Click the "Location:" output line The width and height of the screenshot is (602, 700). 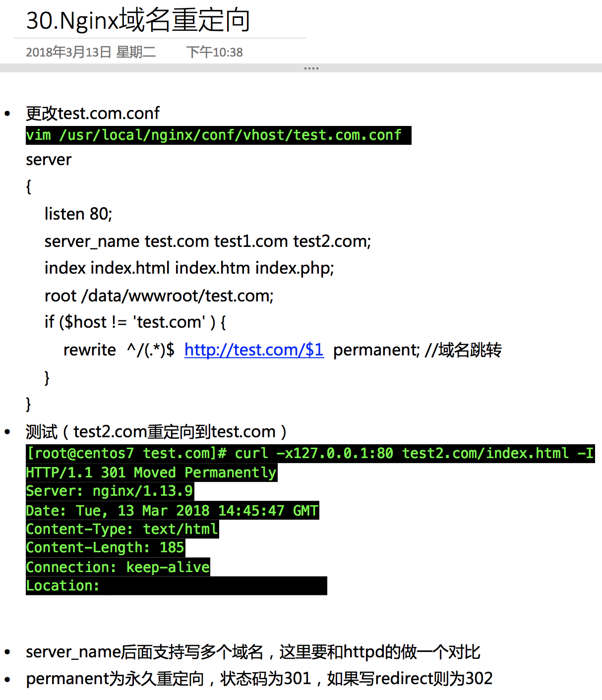coord(177,586)
